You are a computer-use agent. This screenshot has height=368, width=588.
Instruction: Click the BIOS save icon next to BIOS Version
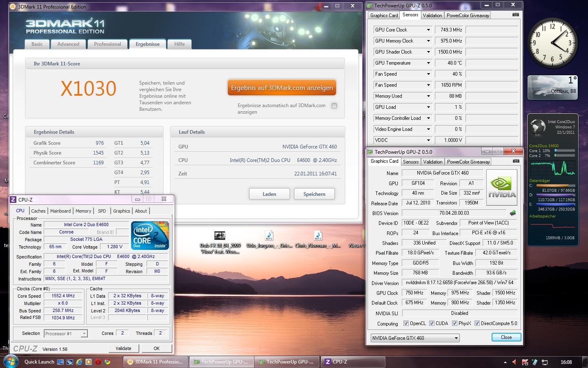click(x=513, y=213)
